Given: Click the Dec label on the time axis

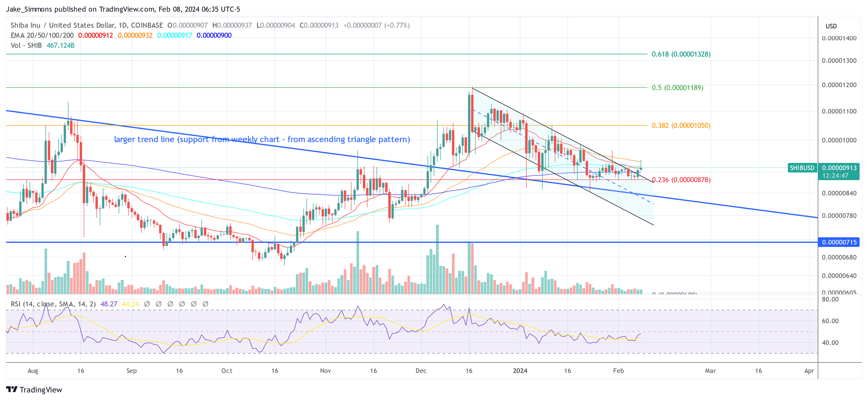Looking at the screenshot, I should (421, 371).
